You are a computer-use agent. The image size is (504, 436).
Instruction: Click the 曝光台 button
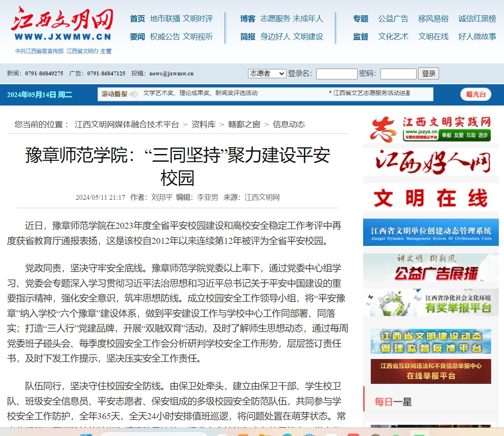tap(476, 94)
